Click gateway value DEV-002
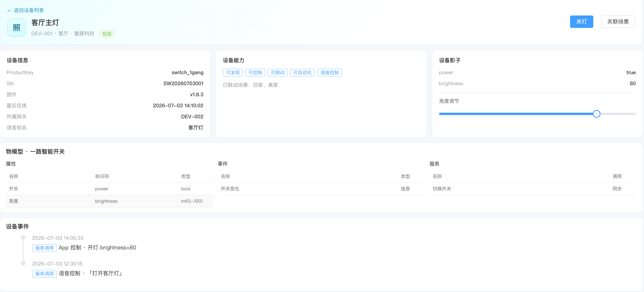644x292 pixels. [192, 117]
